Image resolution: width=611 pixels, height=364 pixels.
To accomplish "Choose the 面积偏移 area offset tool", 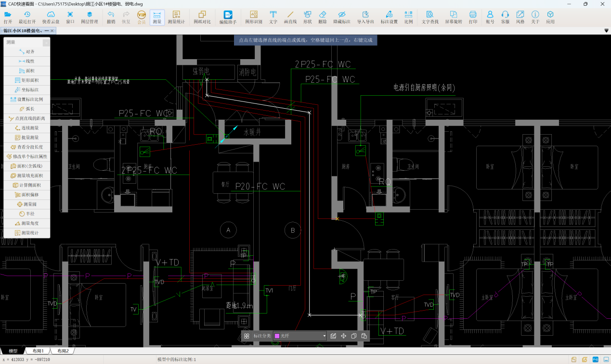I will click(x=27, y=195).
